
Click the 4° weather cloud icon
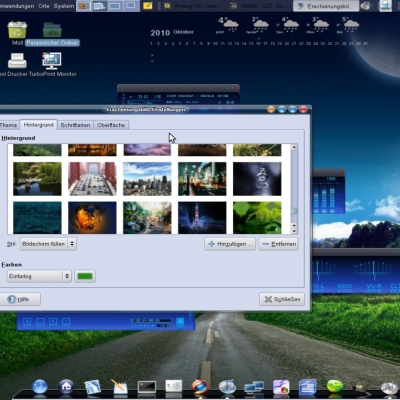pyautogui.click(x=231, y=24)
